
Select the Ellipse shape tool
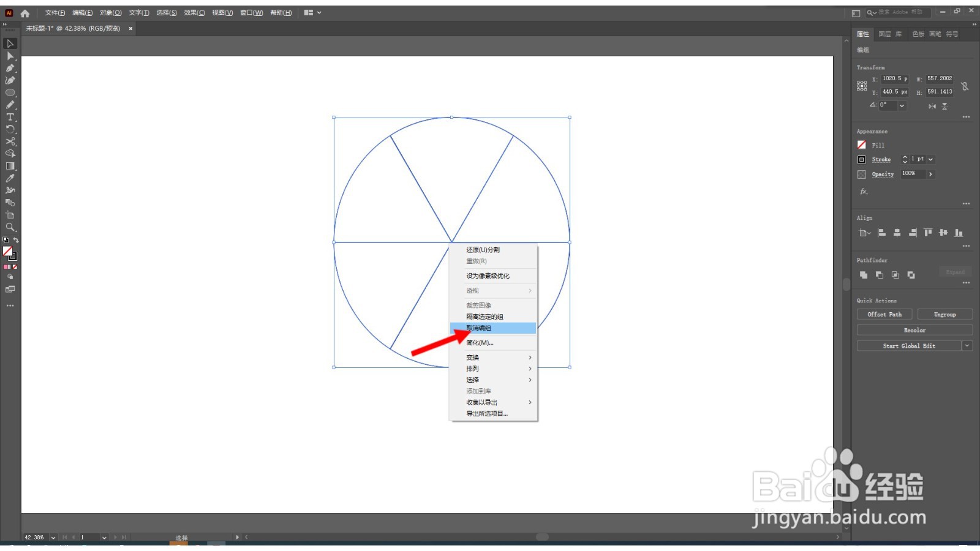[10, 92]
